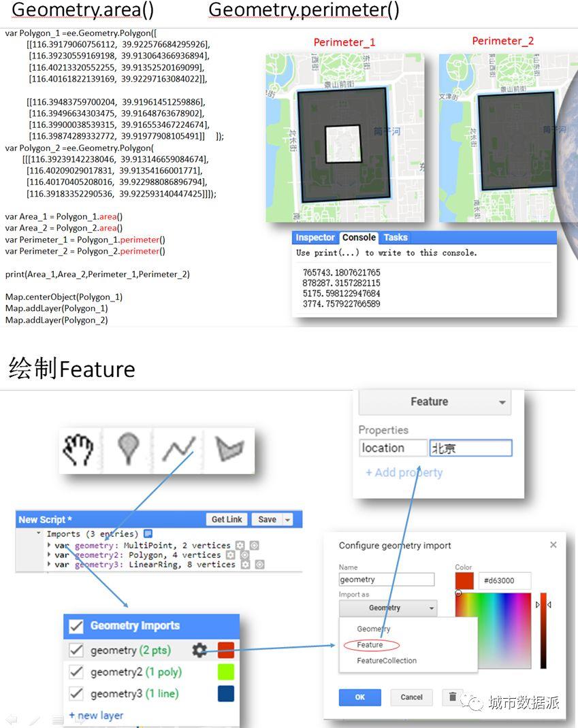Select the hand pan tool
The width and height of the screenshot is (578, 728).
click(x=78, y=450)
